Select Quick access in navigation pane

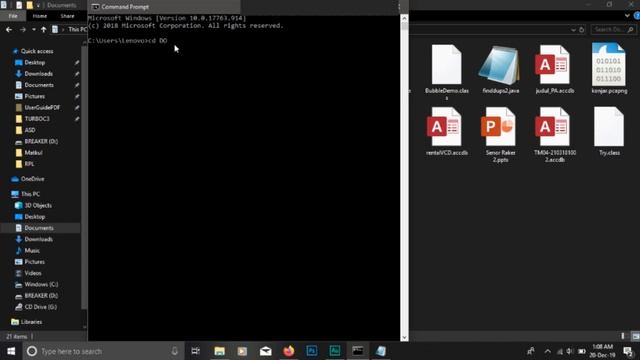tap(37, 51)
